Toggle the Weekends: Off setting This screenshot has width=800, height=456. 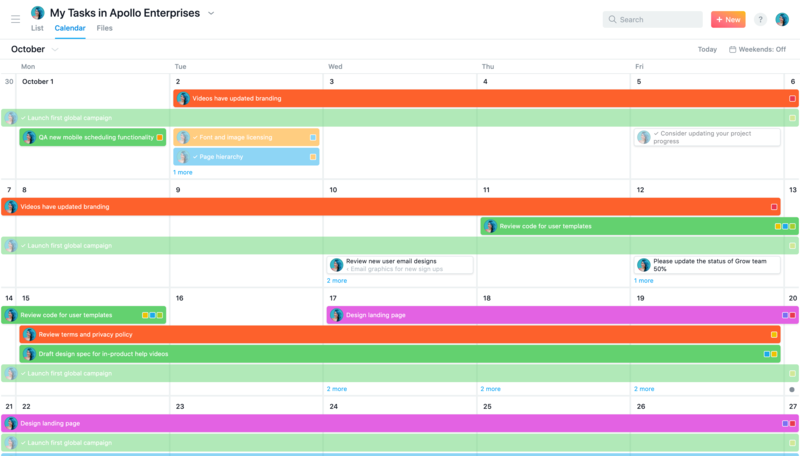pos(757,49)
